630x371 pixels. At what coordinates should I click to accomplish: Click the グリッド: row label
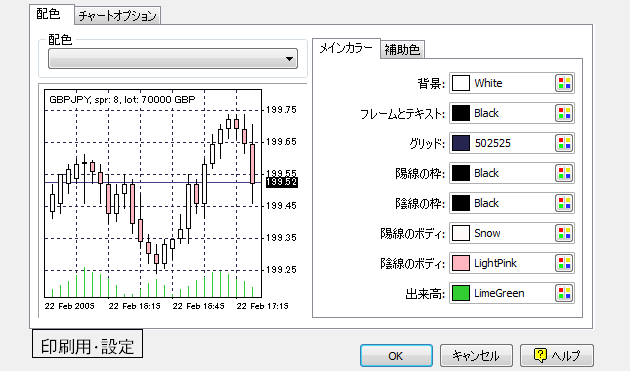[x=427, y=144]
